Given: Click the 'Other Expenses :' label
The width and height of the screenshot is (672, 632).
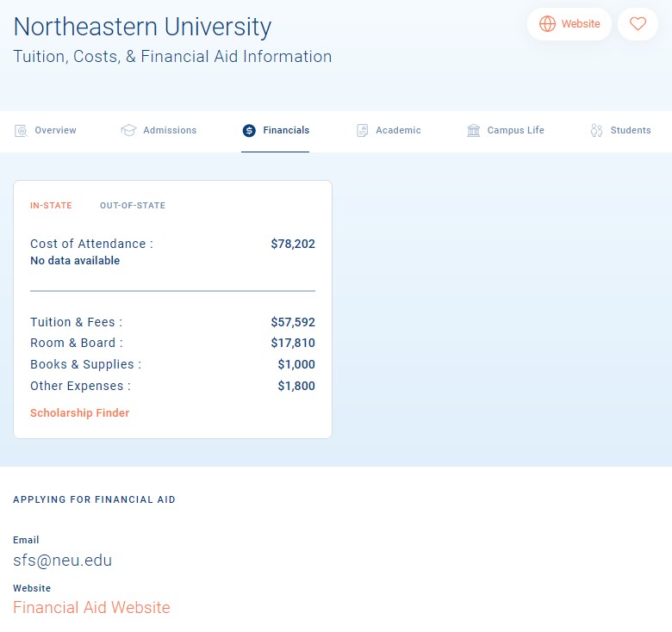Looking at the screenshot, I should [81, 386].
